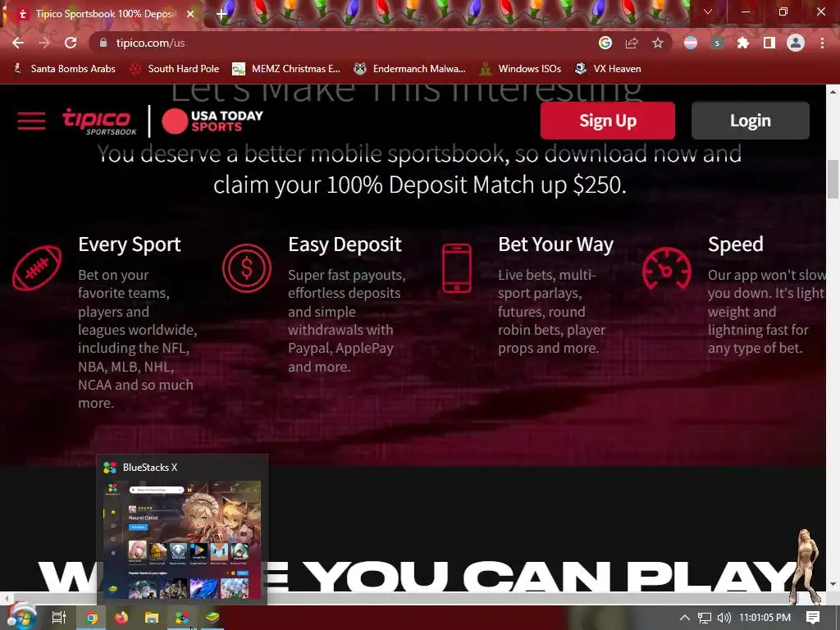This screenshot has height=630, width=840.
Task: Click the Every Sport heading
Action: 130,244
